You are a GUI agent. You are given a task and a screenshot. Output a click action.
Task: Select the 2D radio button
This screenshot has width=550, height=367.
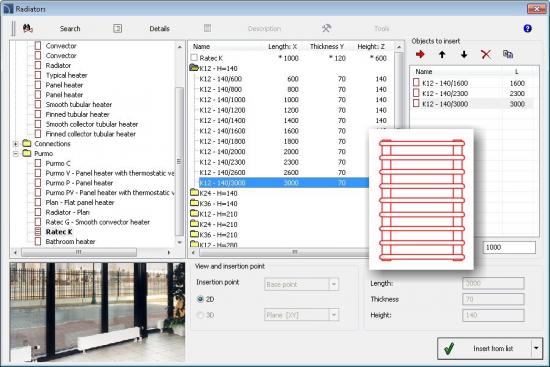(200, 299)
